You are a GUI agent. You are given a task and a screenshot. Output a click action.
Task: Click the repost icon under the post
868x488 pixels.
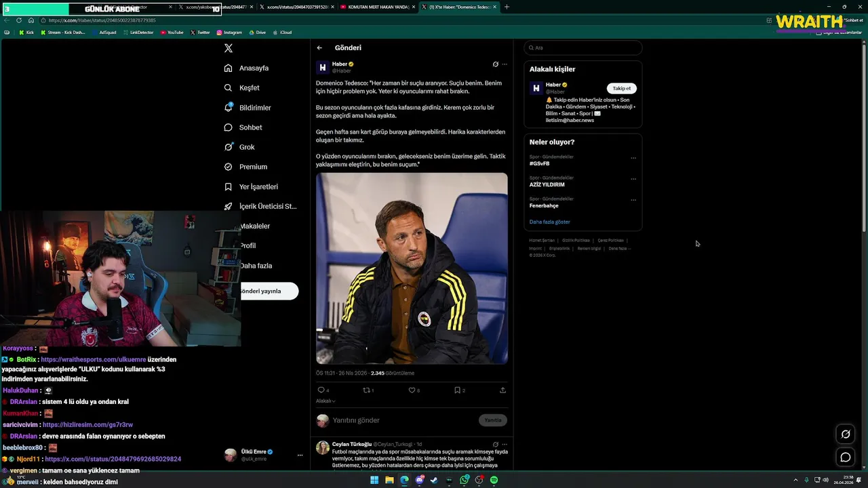(x=367, y=390)
